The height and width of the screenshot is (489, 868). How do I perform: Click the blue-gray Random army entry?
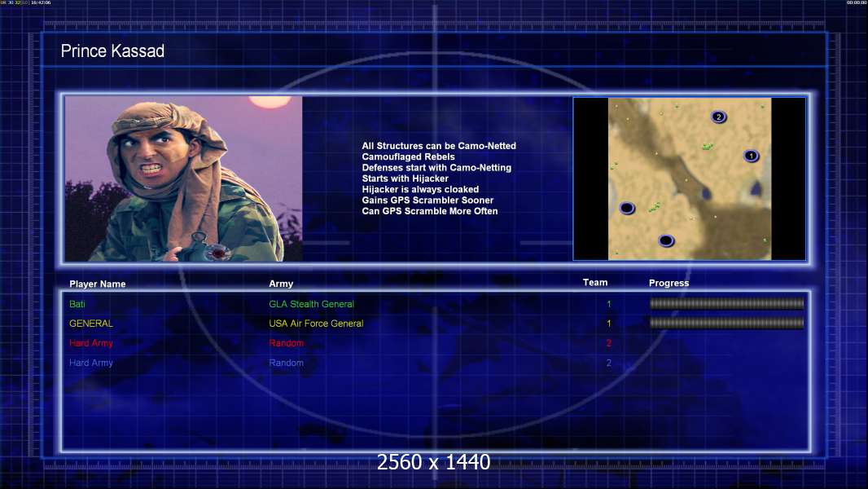pyautogui.click(x=286, y=363)
